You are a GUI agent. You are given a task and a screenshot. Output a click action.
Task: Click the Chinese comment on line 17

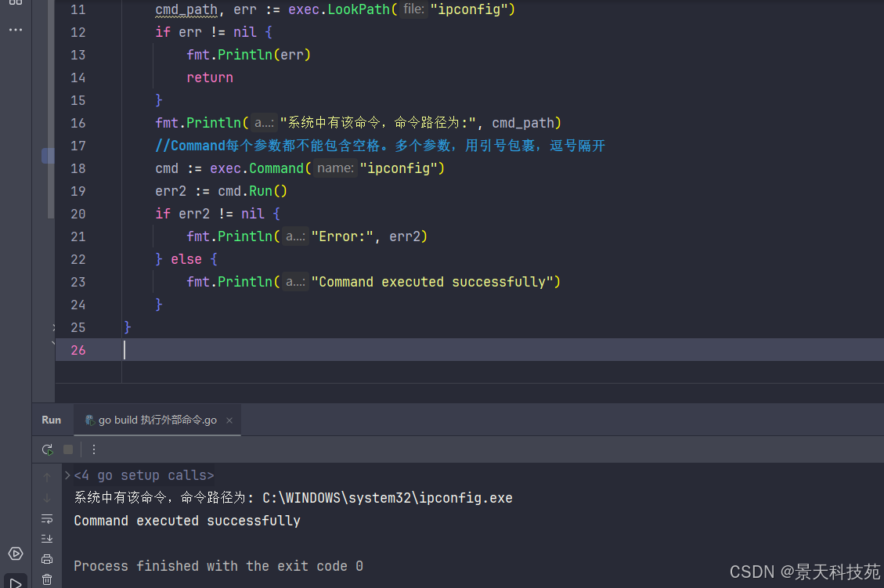click(x=380, y=146)
